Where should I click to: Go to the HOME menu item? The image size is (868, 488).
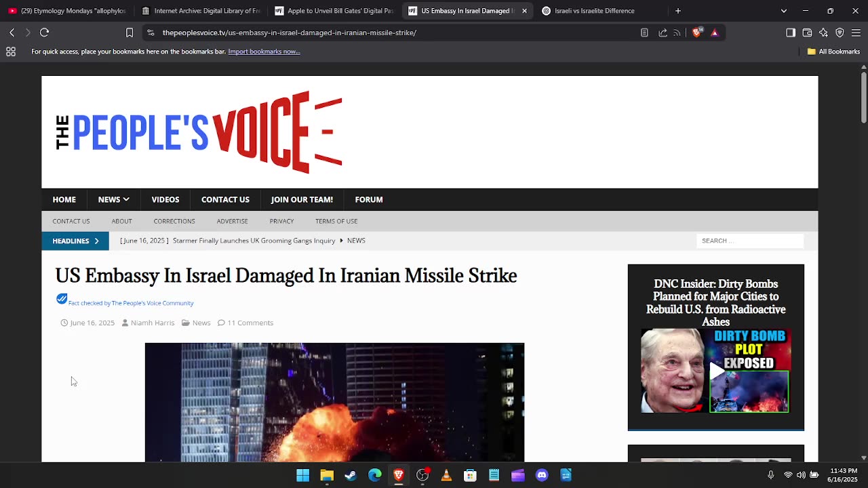(x=64, y=199)
